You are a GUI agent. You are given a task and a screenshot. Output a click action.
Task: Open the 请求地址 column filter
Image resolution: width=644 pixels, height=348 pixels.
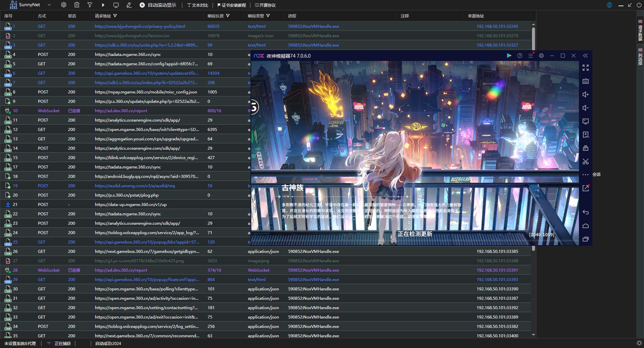point(115,16)
